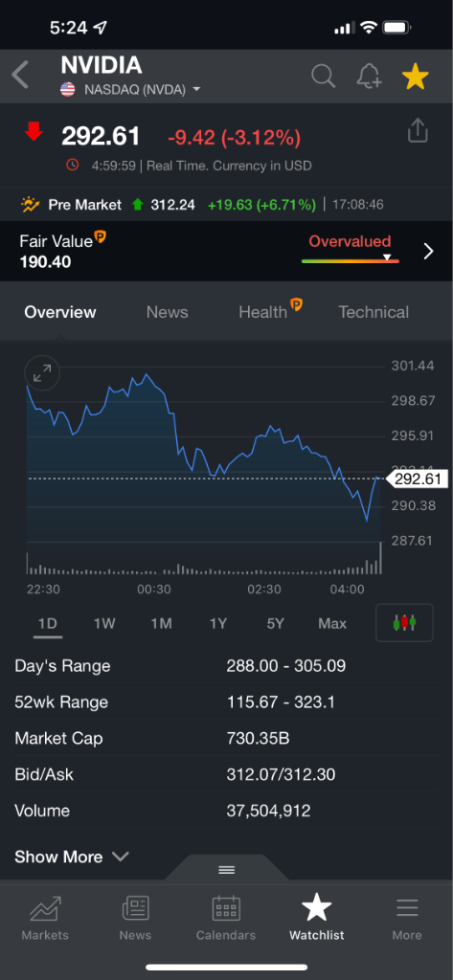
Task: Share NVIDIA quote via share icon
Action: point(418,130)
